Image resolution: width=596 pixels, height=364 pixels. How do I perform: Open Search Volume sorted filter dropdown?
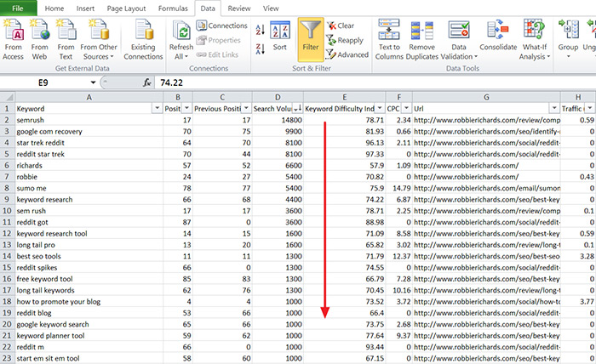(297, 109)
